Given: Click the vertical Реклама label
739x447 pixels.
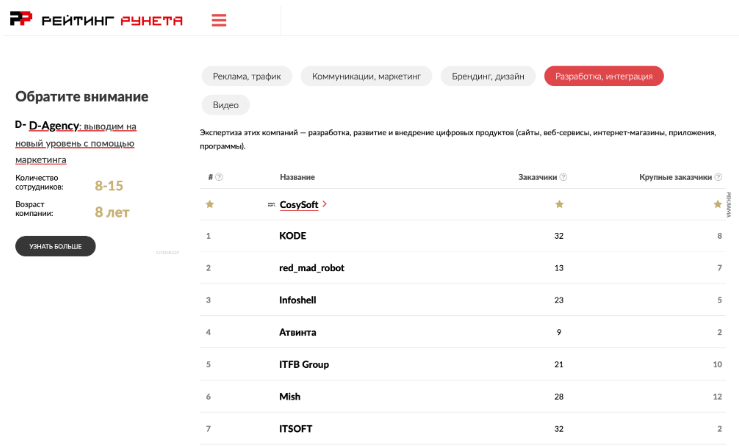Looking at the screenshot, I should pyautogui.click(x=729, y=205).
